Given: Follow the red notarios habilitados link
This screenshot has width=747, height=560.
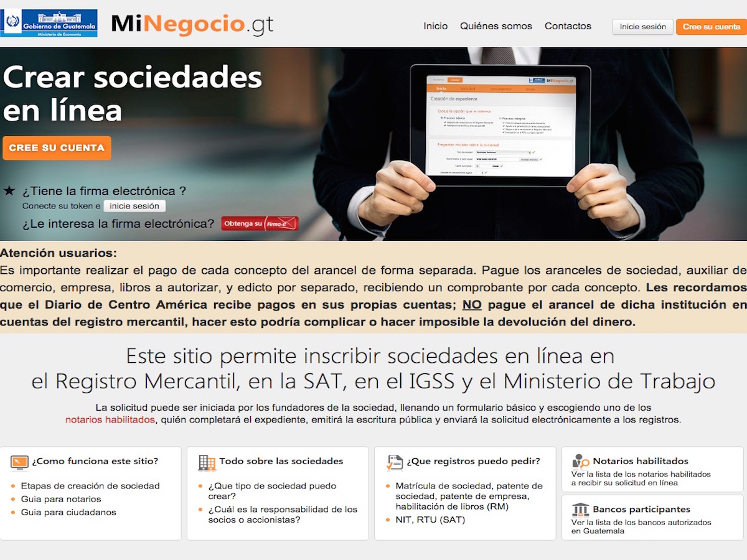Looking at the screenshot, I should [110, 420].
